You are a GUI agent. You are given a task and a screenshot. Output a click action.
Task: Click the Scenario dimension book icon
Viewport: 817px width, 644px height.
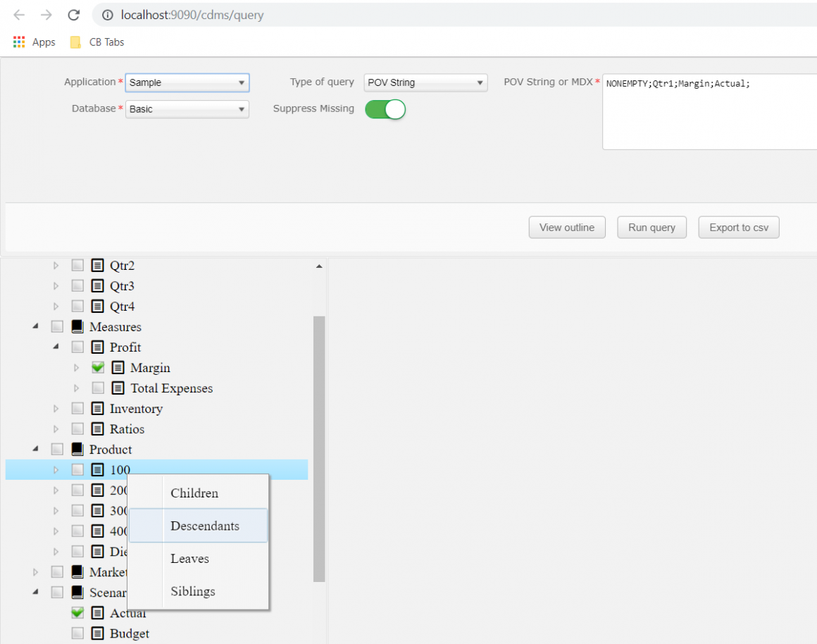[x=77, y=592]
